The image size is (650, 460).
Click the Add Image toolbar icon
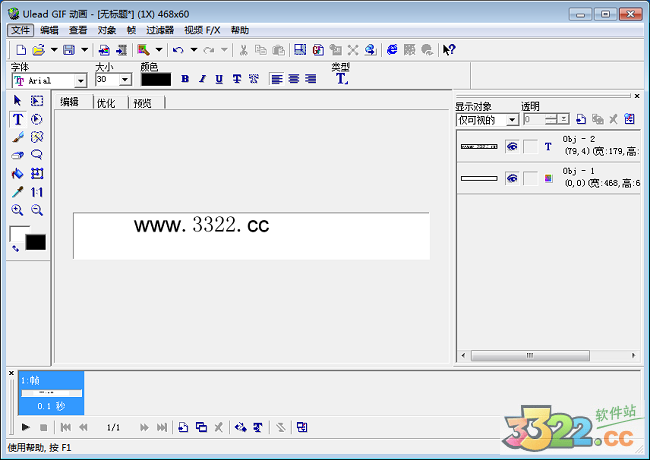pyautogui.click(x=104, y=50)
